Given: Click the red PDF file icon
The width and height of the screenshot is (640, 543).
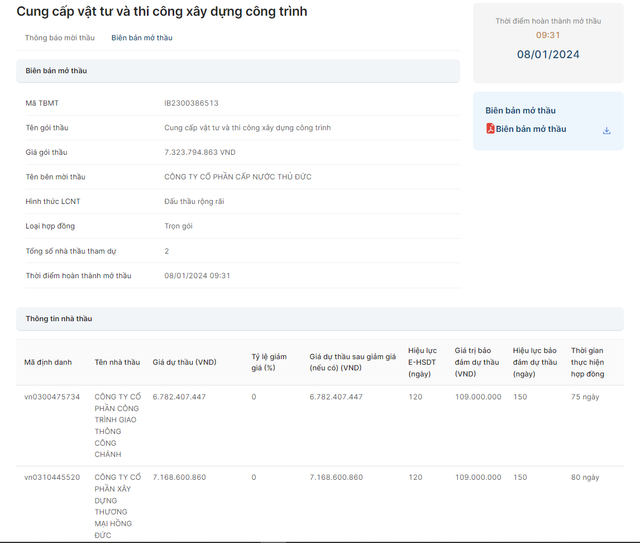Looking at the screenshot, I should click(x=490, y=129).
